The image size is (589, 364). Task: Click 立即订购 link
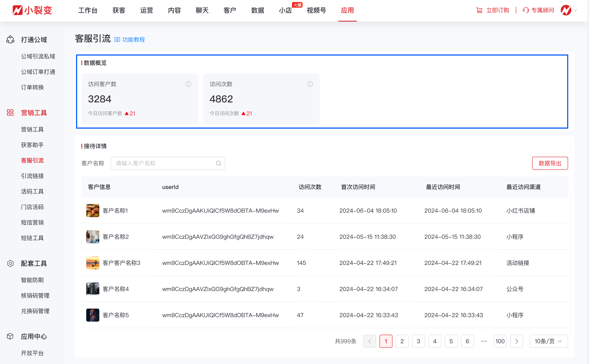pyautogui.click(x=498, y=10)
